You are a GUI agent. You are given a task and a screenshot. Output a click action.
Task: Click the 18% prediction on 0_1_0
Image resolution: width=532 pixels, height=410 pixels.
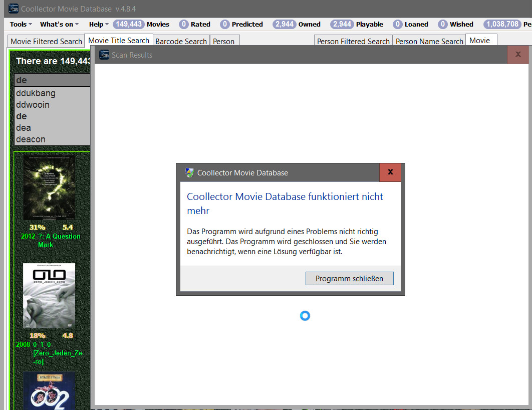[x=38, y=335]
